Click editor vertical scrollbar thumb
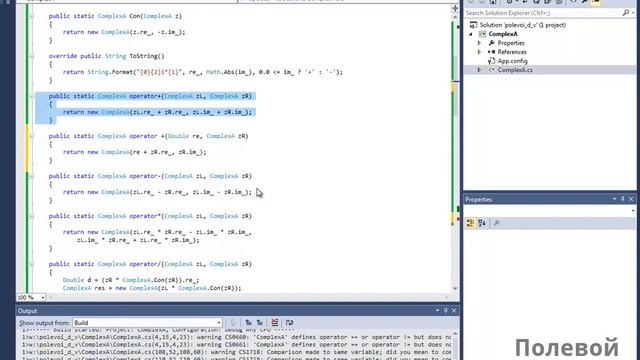 (455, 86)
